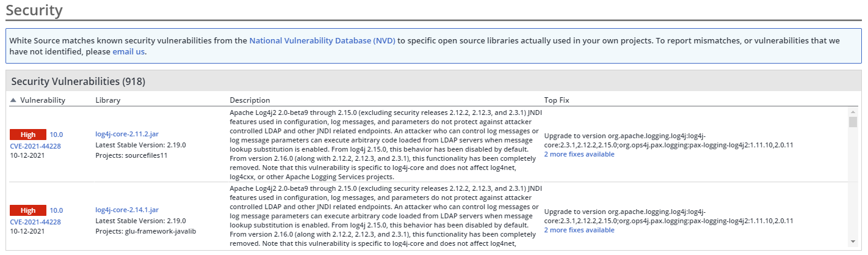868x255 pixels.
Task: Click the High severity badge for log4j-core-2.14.1.jar
Action: click(x=27, y=210)
